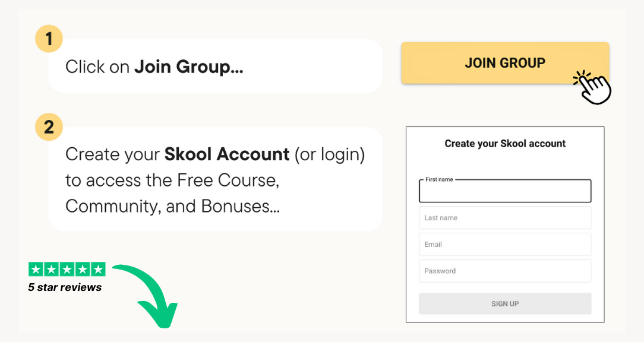Click the first green review star
This screenshot has height=342, width=644.
[x=36, y=270]
